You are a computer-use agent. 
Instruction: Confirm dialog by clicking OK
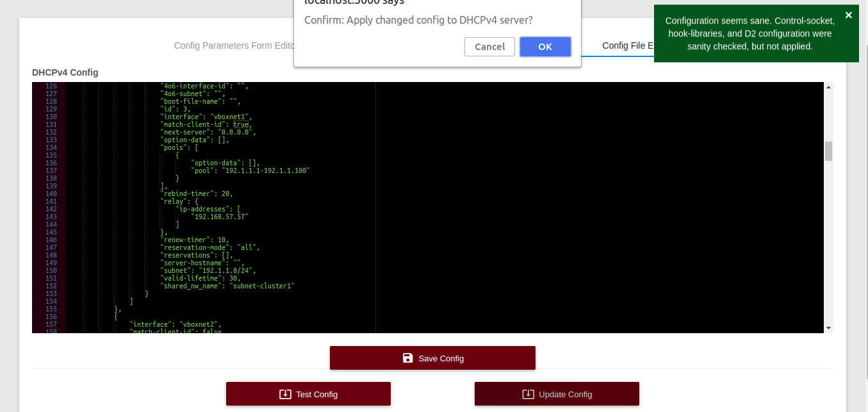545,46
